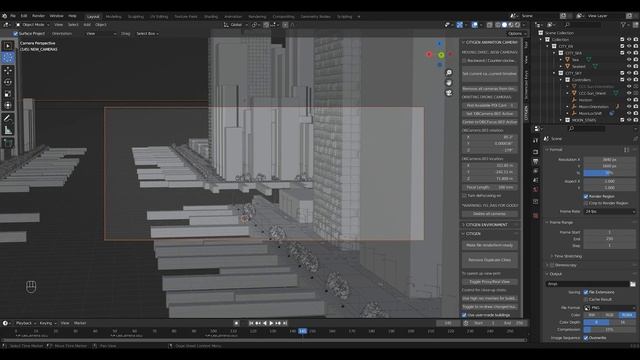Image resolution: width=640 pixels, height=360 pixels.
Task: Uncheck the Render Region checkbox
Action: (586, 196)
